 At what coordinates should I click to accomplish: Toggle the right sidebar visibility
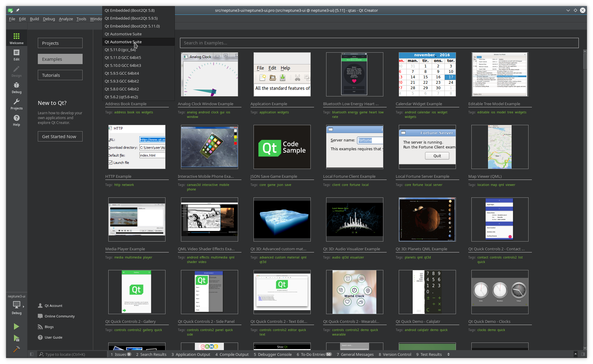583,354
